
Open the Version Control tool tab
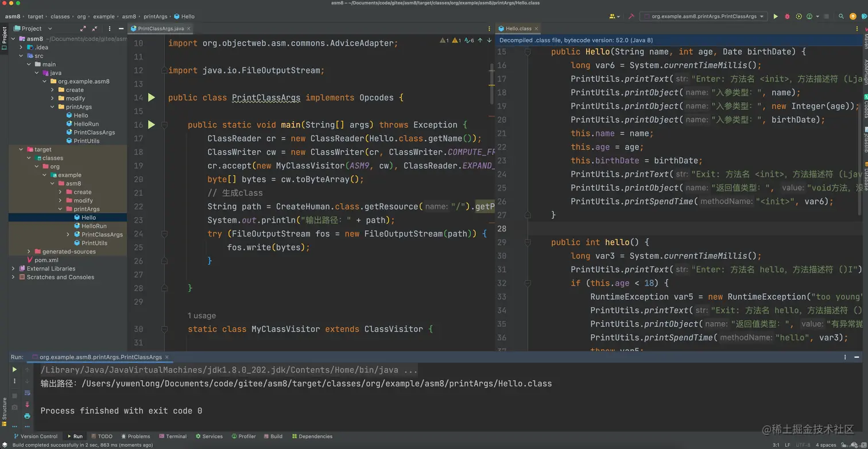pos(35,436)
